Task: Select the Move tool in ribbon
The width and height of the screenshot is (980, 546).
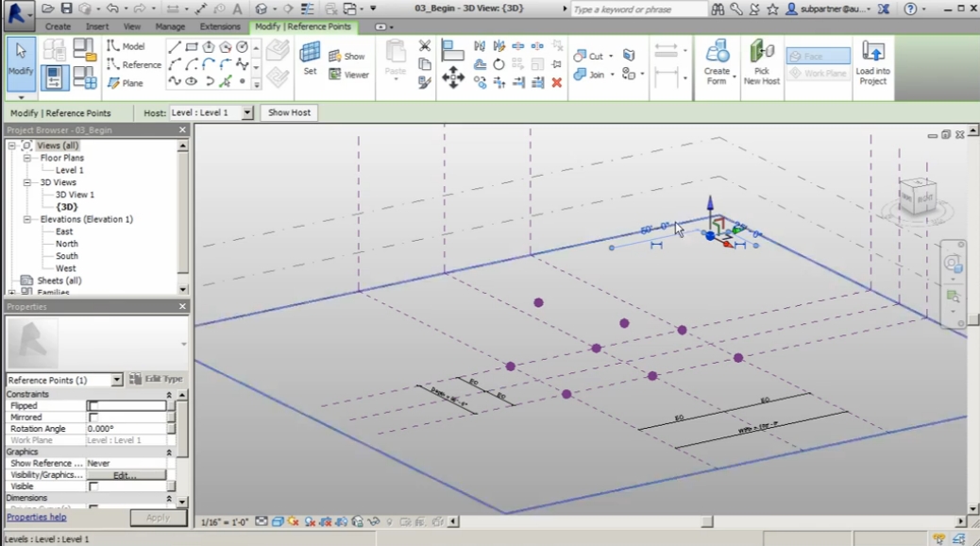Action: point(453,78)
